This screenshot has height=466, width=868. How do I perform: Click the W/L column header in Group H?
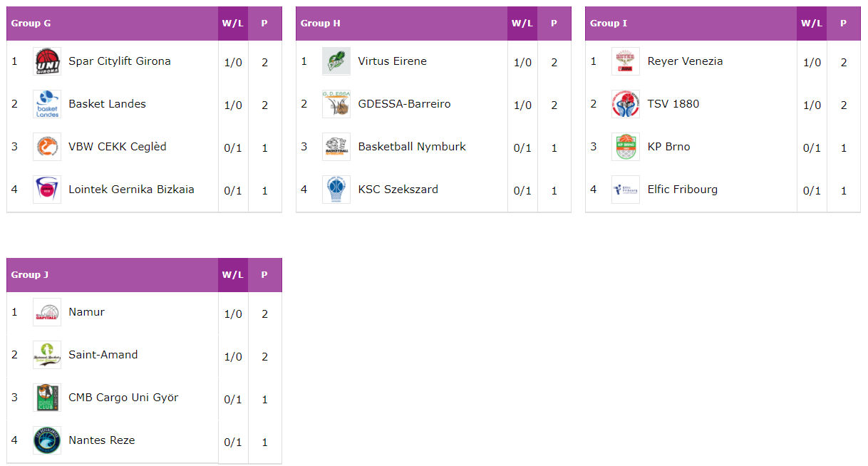pos(522,24)
